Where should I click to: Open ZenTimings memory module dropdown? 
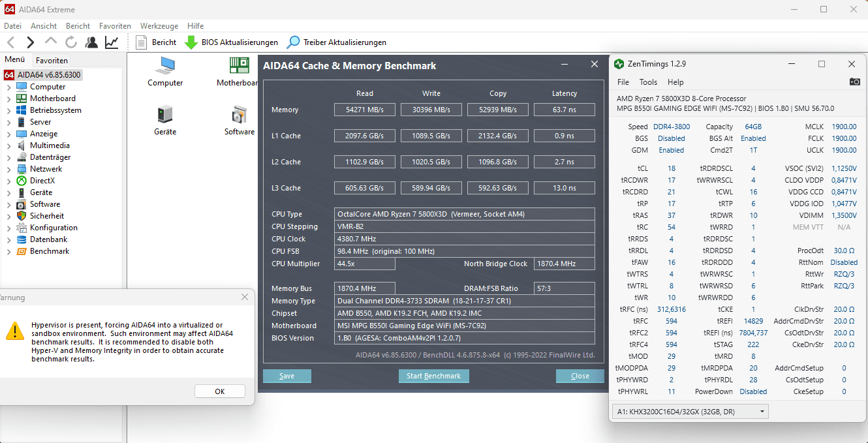[x=690, y=412]
